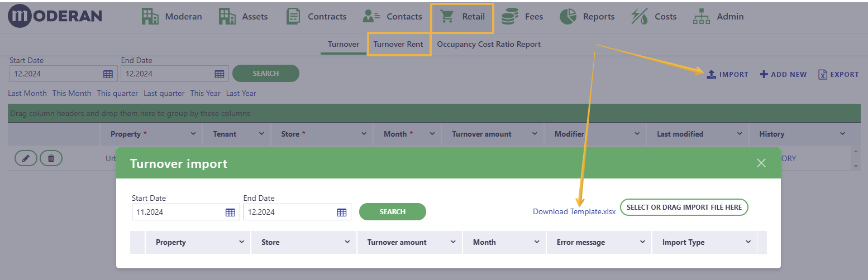Open the Occupancy Cost Ratio Report tab
Screen dimensions: 868x280
coord(489,44)
